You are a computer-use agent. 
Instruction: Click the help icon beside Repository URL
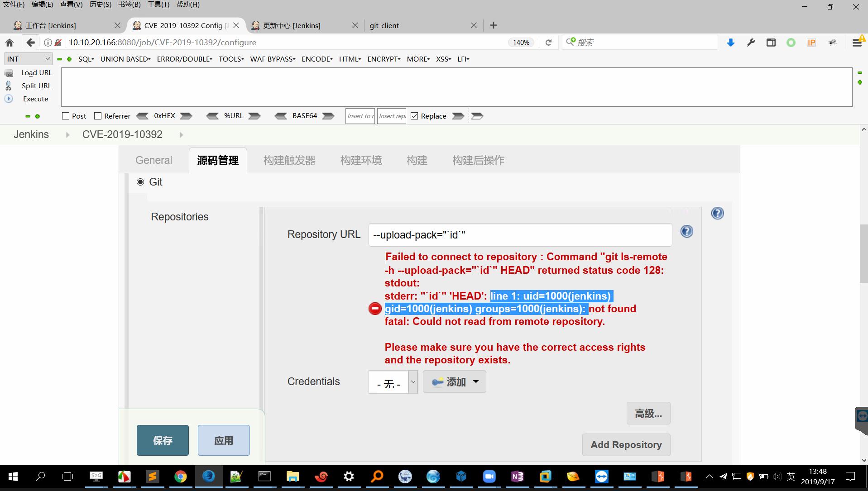click(x=686, y=231)
